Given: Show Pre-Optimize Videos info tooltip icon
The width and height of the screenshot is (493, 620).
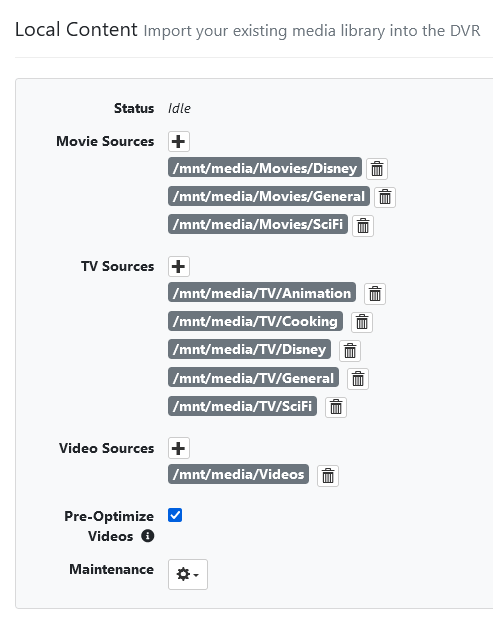Looking at the screenshot, I should (x=148, y=536).
